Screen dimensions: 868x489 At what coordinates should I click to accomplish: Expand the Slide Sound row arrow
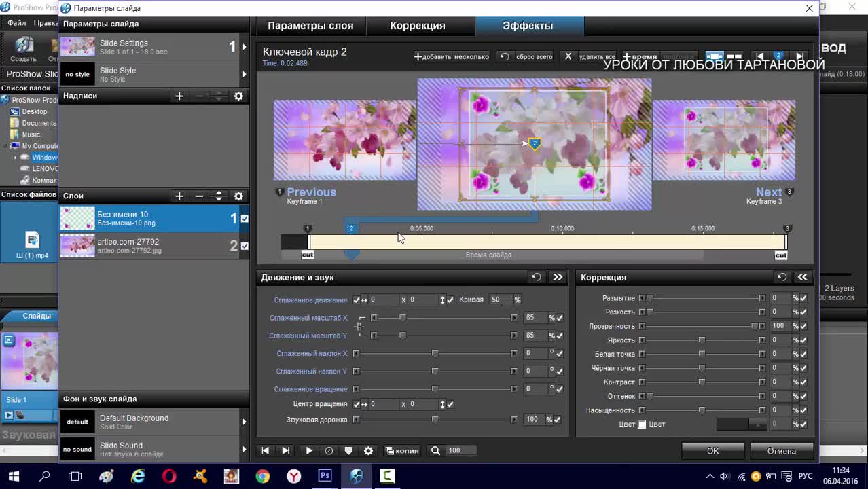245,449
